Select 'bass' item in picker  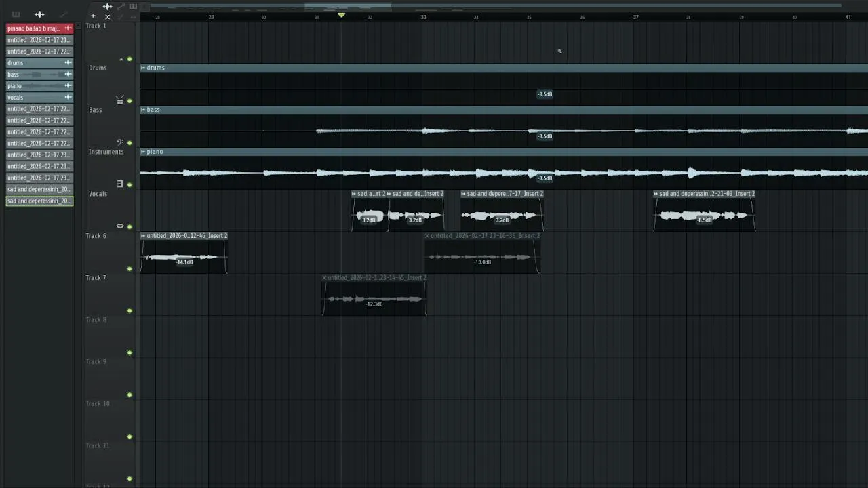[x=39, y=75]
